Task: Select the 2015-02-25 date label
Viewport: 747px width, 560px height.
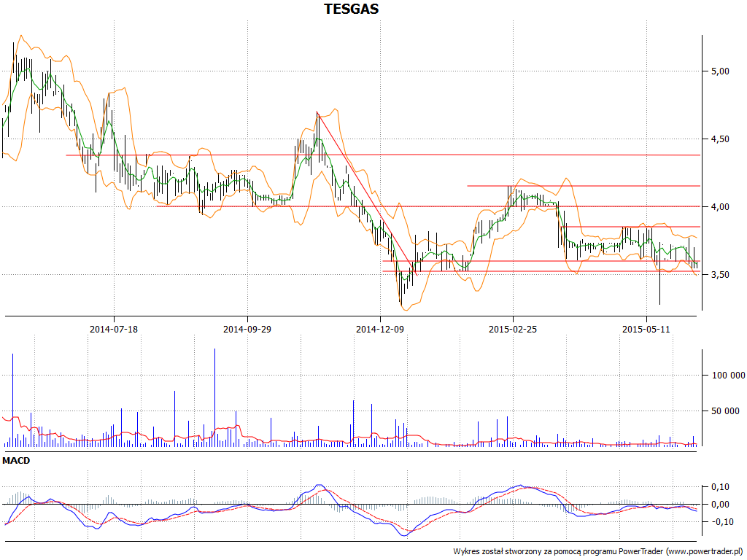Action: [513, 329]
